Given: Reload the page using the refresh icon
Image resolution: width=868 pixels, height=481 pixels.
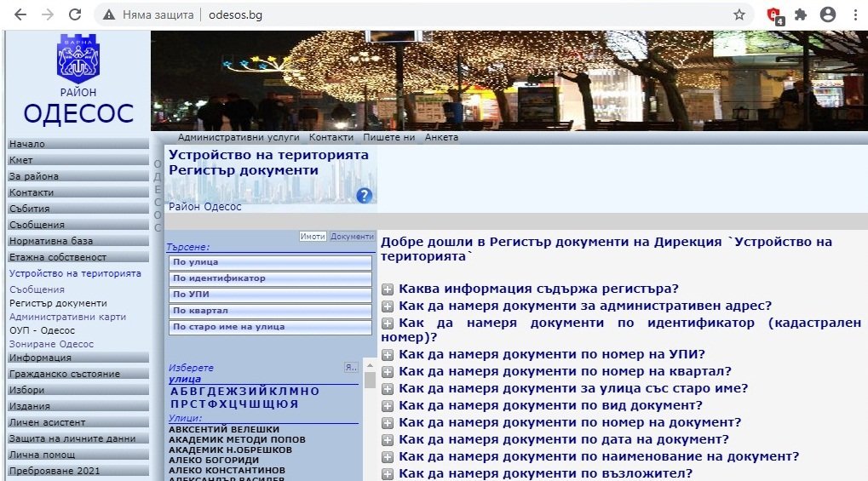Looking at the screenshot, I should 75,14.
